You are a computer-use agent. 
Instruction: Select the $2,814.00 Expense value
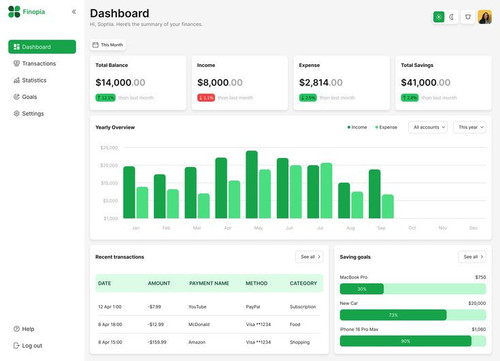point(321,82)
